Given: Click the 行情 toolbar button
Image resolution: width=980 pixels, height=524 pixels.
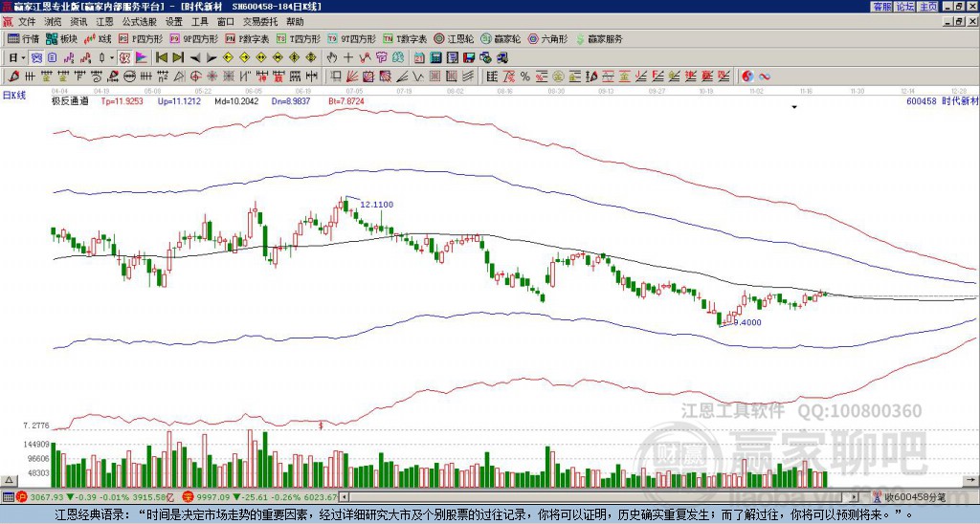Looking at the screenshot, I should [x=23, y=39].
